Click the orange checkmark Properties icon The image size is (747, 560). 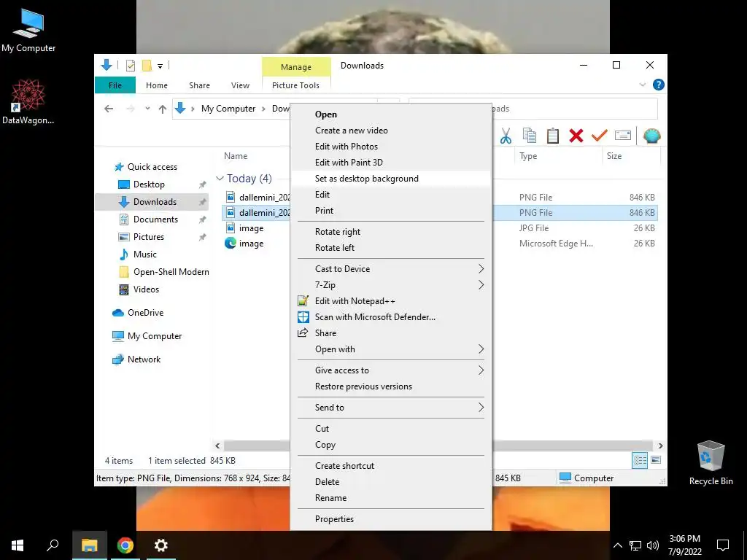[600, 135]
